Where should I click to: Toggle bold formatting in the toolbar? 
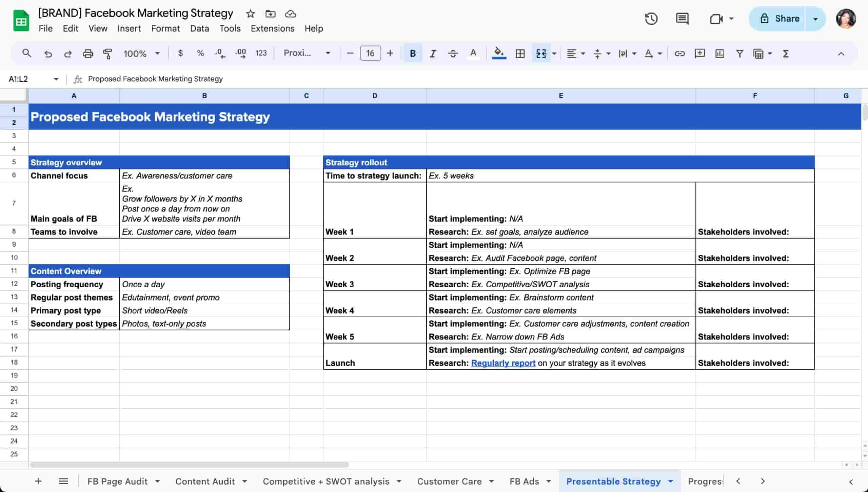coord(412,53)
